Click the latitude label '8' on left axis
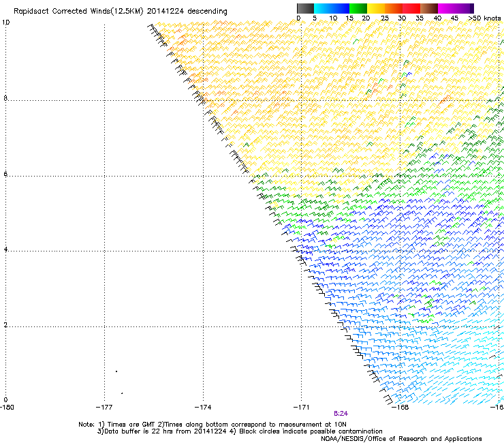The image size is (504, 443). tap(5, 98)
